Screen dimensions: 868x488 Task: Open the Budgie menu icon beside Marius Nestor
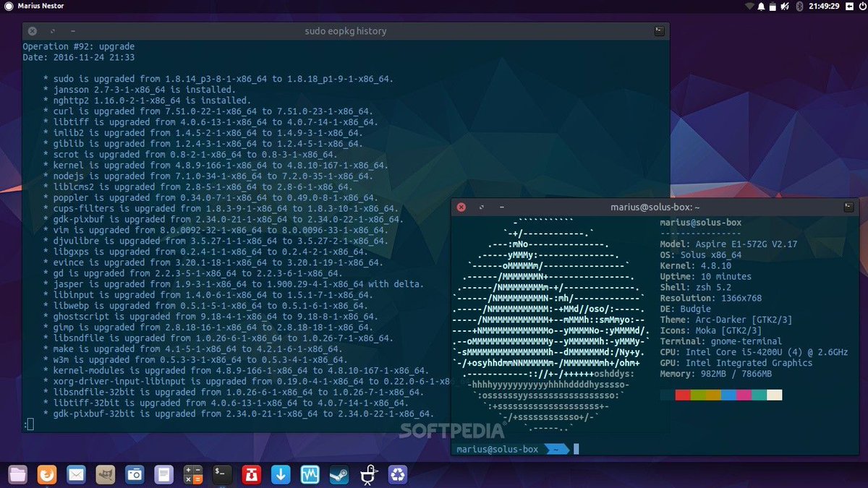[9, 7]
